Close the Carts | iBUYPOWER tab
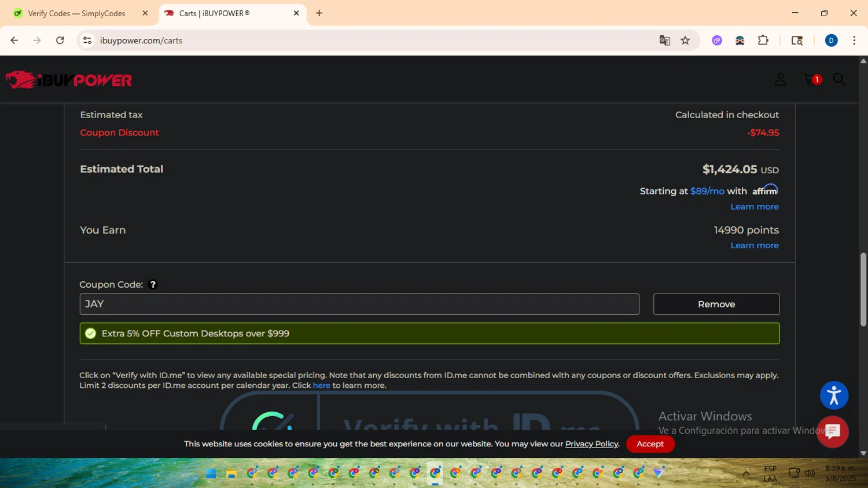This screenshot has width=868, height=488. [296, 13]
